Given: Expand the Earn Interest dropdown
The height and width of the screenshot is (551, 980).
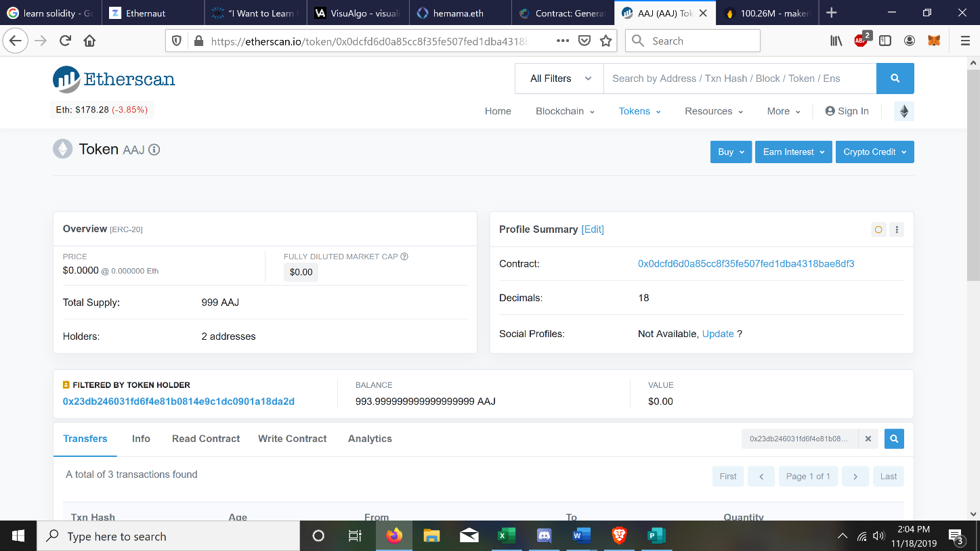Looking at the screenshot, I should tap(793, 152).
